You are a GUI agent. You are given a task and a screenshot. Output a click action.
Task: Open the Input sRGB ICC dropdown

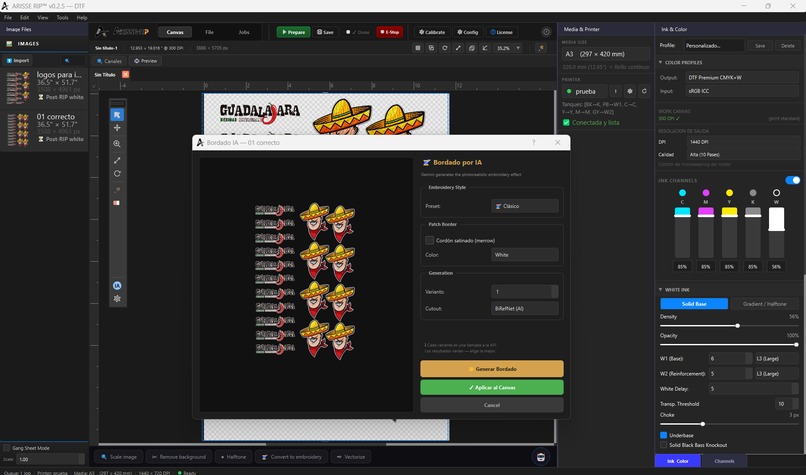click(743, 91)
